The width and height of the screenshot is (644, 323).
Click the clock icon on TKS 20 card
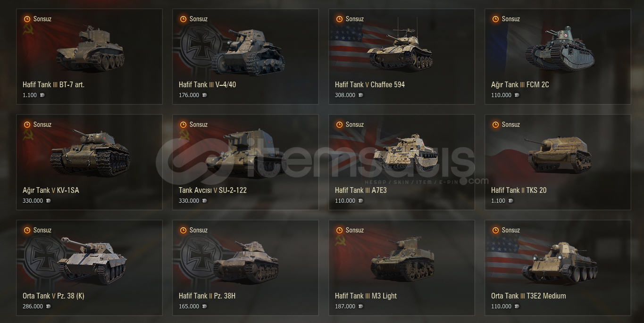coord(495,124)
